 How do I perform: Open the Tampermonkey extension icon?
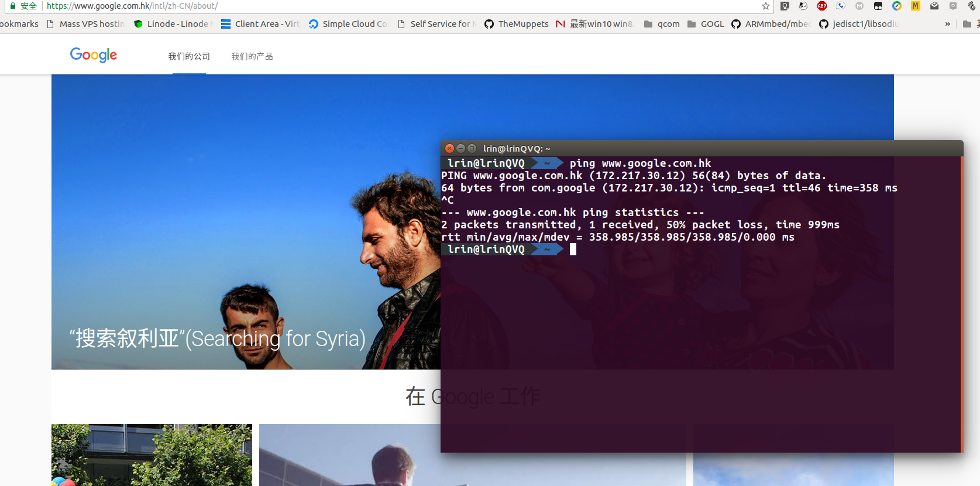pos(878,6)
